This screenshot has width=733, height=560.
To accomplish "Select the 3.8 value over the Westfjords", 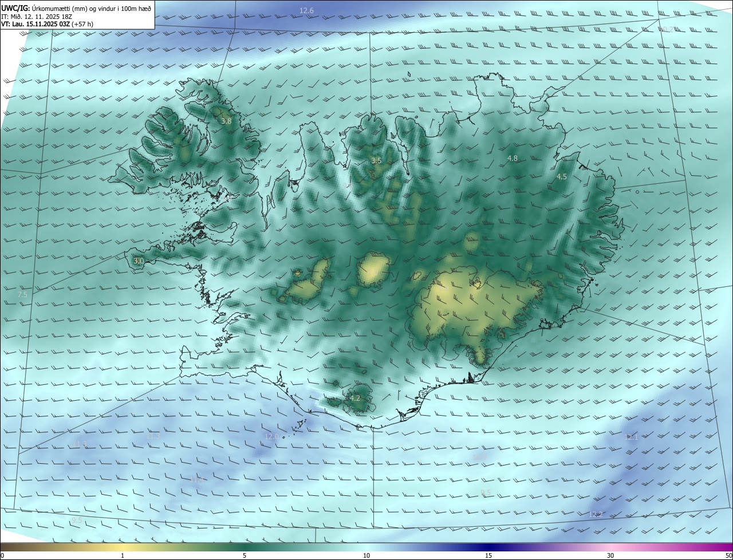I will [x=226, y=121].
